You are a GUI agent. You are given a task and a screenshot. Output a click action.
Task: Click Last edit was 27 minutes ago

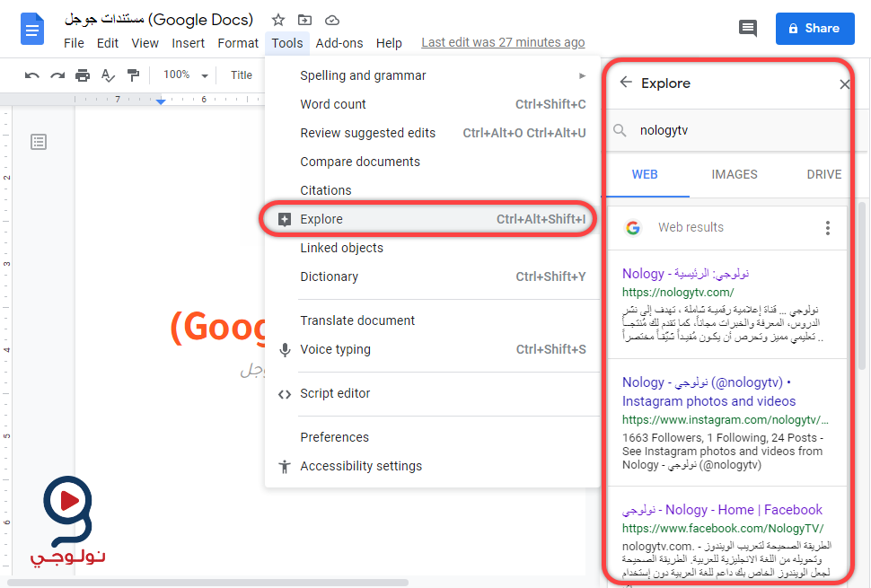pyautogui.click(x=503, y=42)
